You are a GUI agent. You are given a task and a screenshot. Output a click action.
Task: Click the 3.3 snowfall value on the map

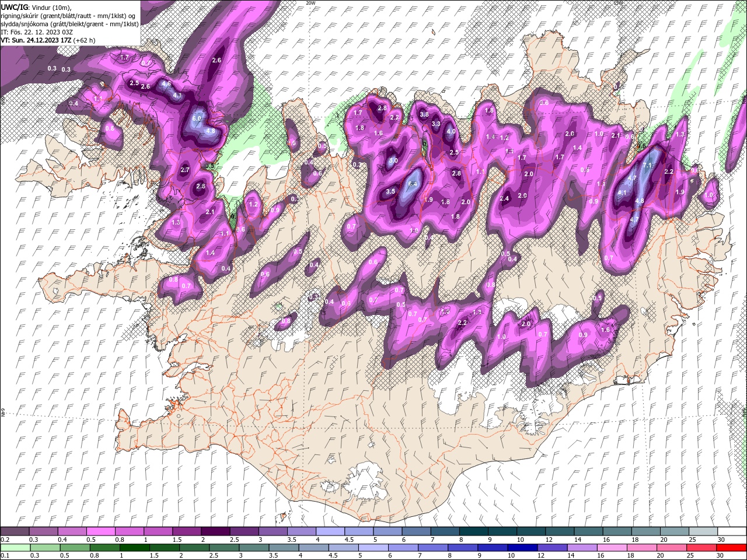tap(436, 124)
